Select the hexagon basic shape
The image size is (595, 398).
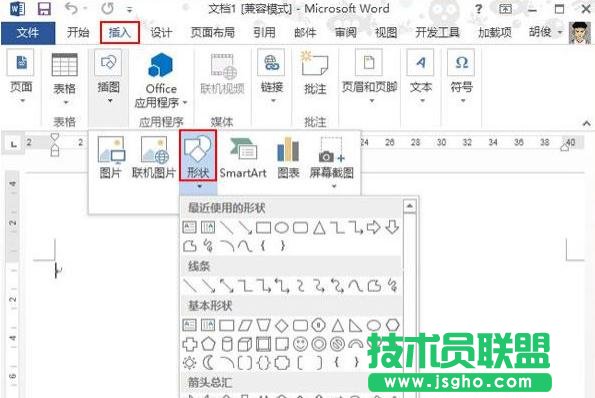(392, 325)
